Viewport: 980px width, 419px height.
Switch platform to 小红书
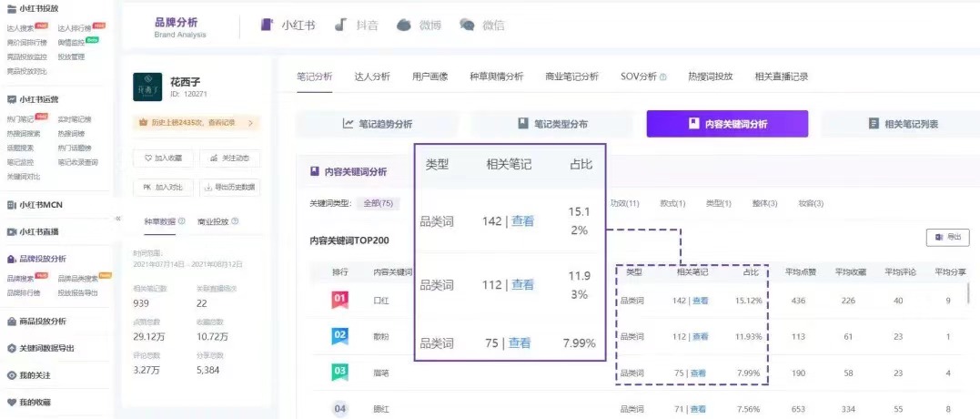(x=288, y=25)
